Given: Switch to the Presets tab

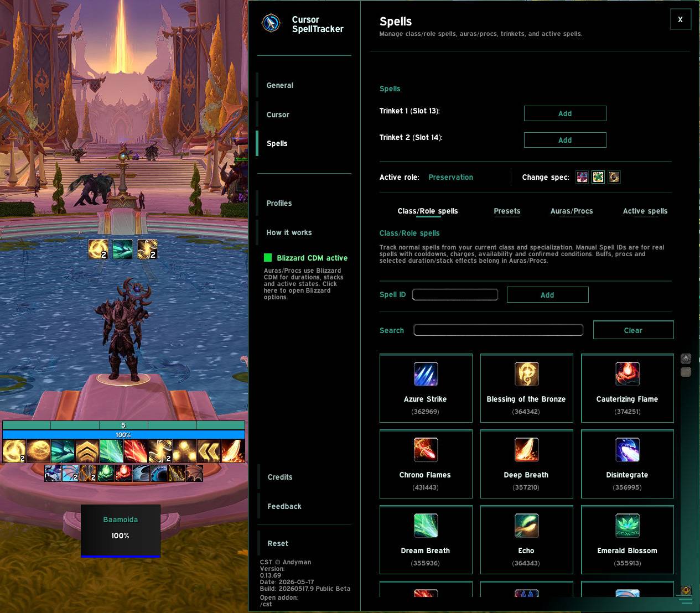Looking at the screenshot, I should [507, 211].
